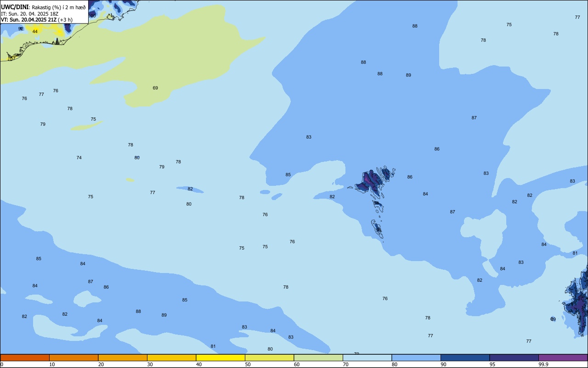The height and width of the screenshot is (368, 588).
Task: Click the 69 humidity value in green area
Action: [155, 88]
